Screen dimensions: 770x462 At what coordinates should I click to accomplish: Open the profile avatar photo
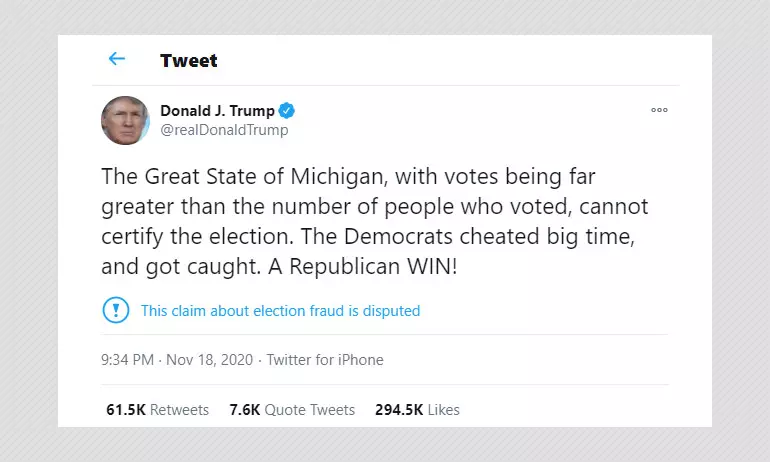125,120
